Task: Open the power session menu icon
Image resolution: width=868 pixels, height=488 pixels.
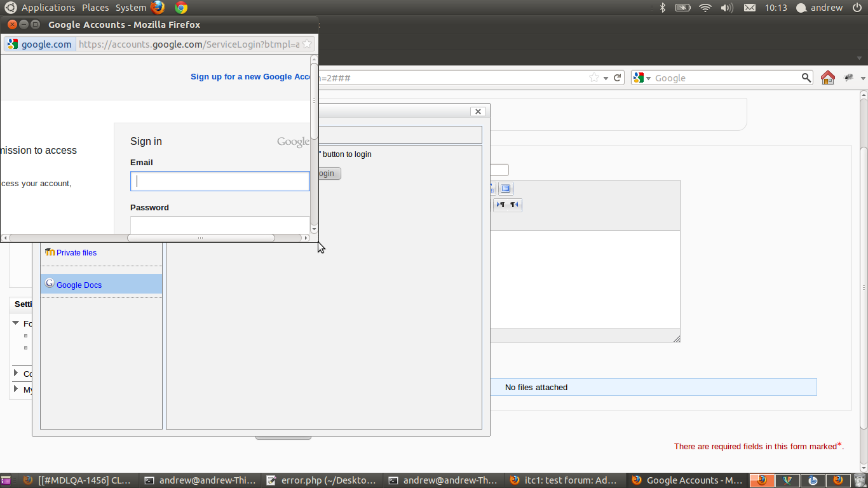Action: pos(857,8)
